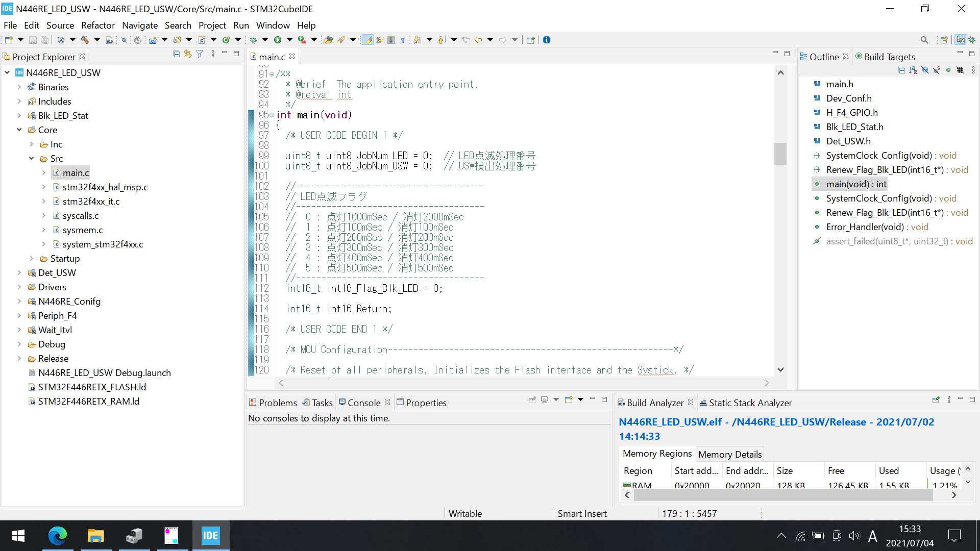The width and height of the screenshot is (980, 551).
Task: Click the Open Perspective icon
Action: coord(944,40)
